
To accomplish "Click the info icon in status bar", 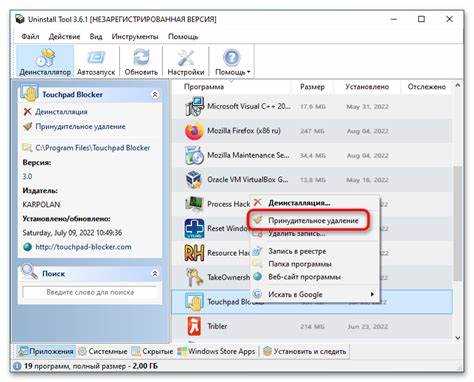I will coord(17,366).
